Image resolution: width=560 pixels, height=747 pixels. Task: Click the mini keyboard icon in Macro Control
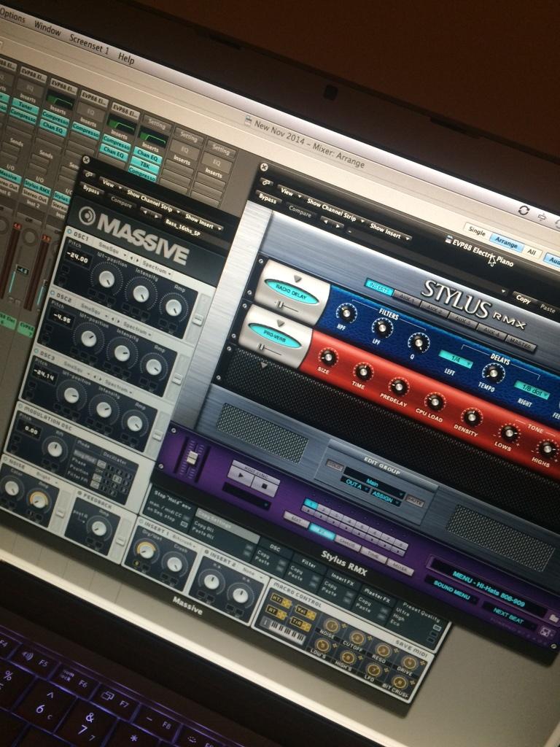[x=284, y=630]
